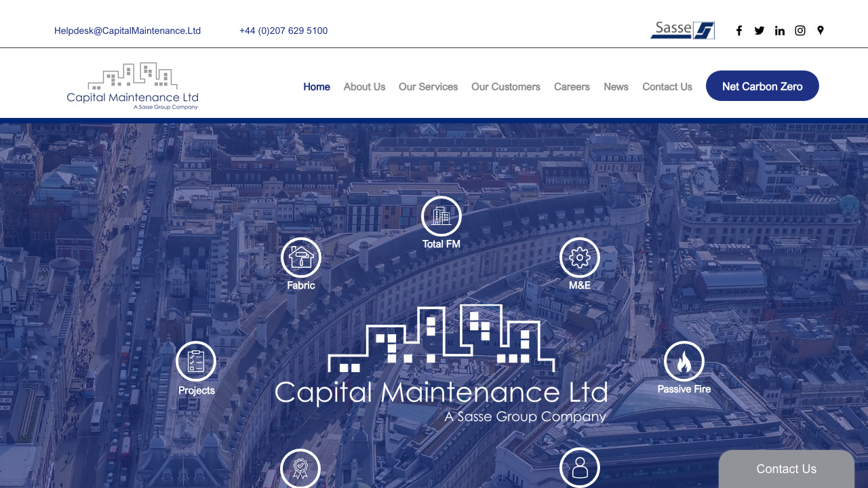Click the person service icon
This screenshot has width=868, height=488.
coord(580,467)
